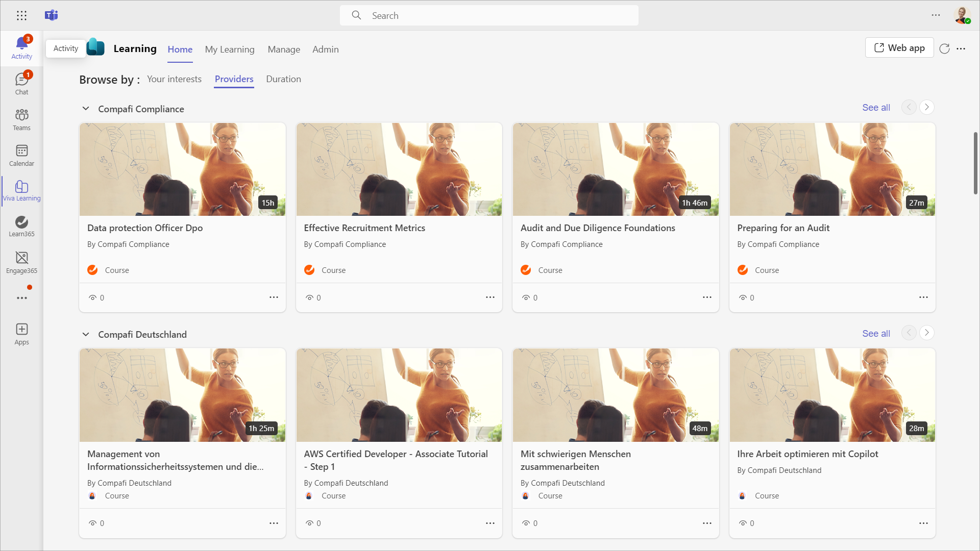Select the Duration browse filter
The width and height of the screenshot is (980, 551).
coord(283,79)
